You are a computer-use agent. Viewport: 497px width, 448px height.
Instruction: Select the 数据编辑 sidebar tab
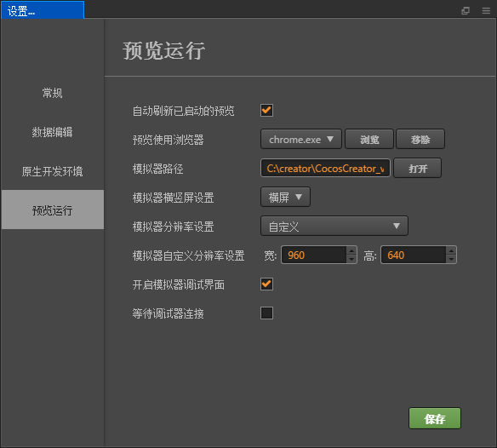pos(52,132)
